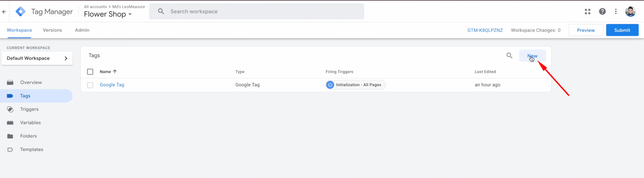Open Variables section in sidebar
Viewport: 644px width, 178px height.
(x=30, y=123)
